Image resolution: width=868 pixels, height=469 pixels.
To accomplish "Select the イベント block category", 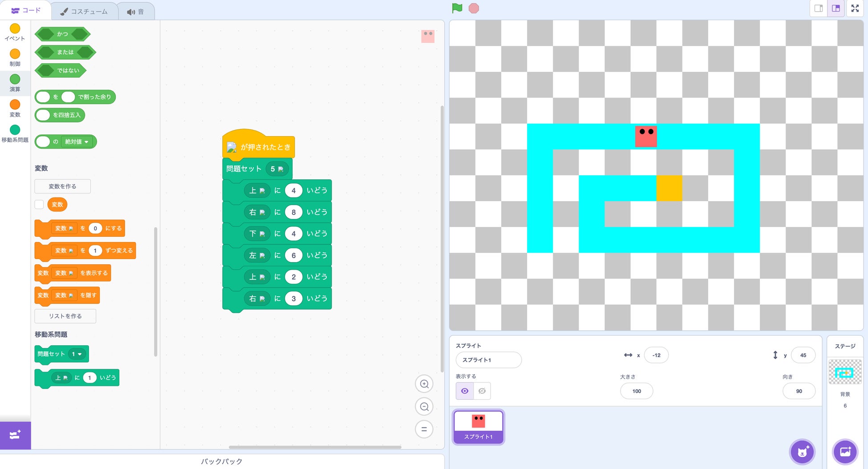I will point(15,32).
